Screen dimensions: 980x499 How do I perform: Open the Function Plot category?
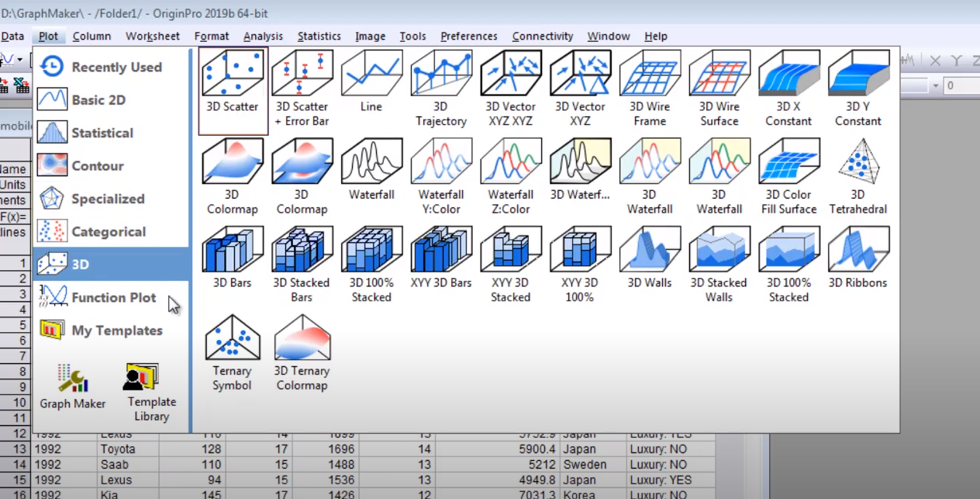112,297
